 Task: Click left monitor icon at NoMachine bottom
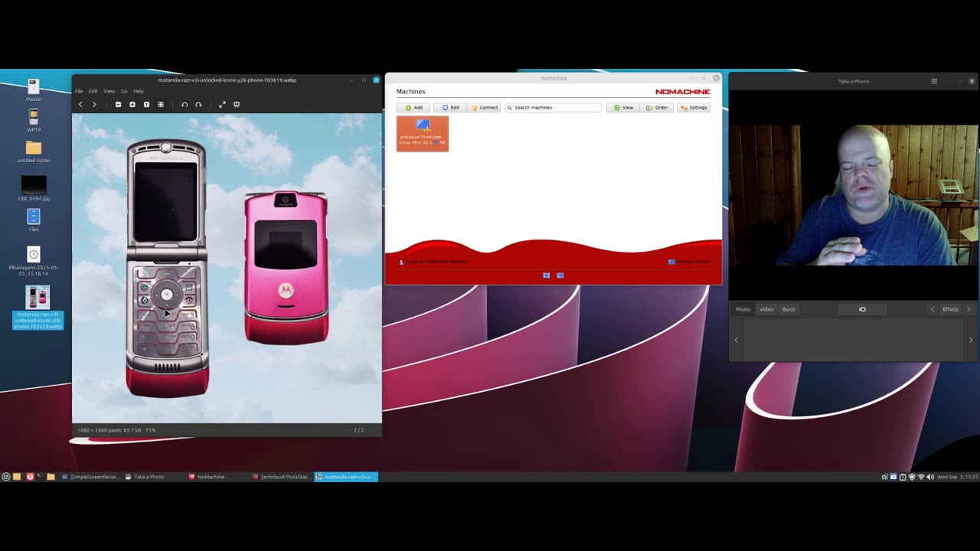(x=546, y=275)
